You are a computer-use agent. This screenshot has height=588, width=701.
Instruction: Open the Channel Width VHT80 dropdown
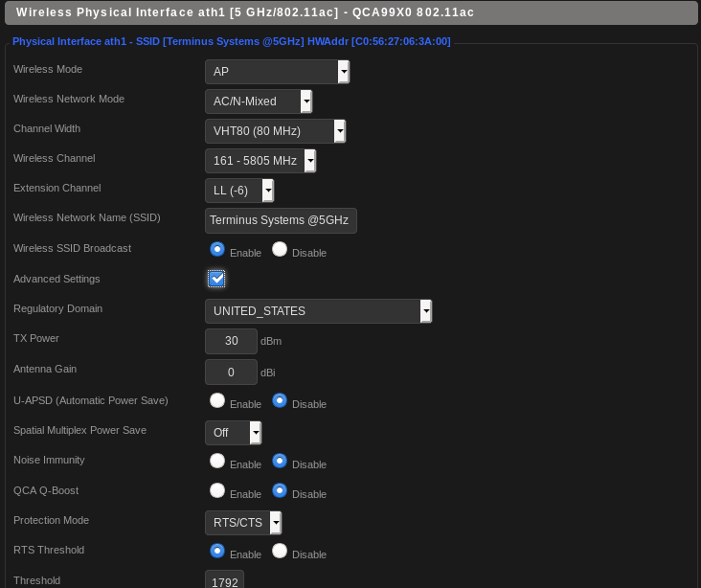click(x=275, y=131)
